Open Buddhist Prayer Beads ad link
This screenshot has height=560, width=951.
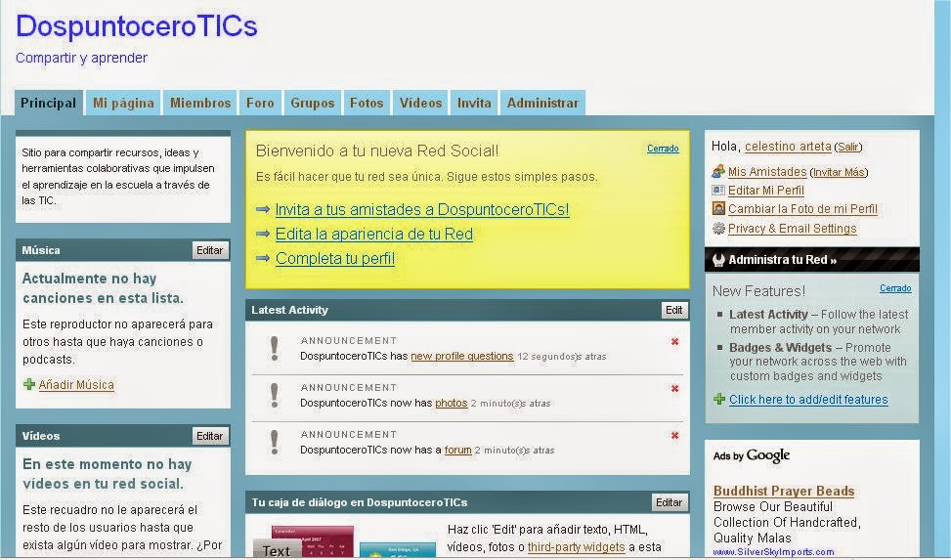pos(784,491)
